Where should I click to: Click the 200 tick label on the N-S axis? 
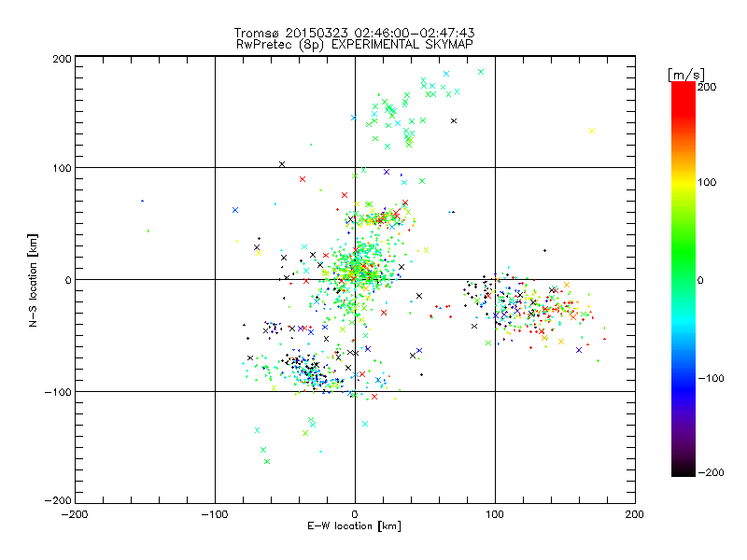tap(62, 59)
